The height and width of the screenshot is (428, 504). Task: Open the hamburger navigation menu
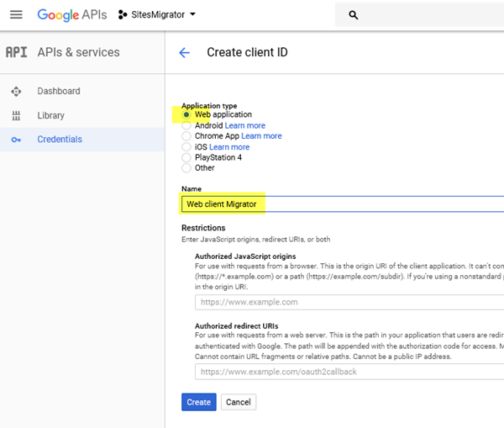coord(16,14)
